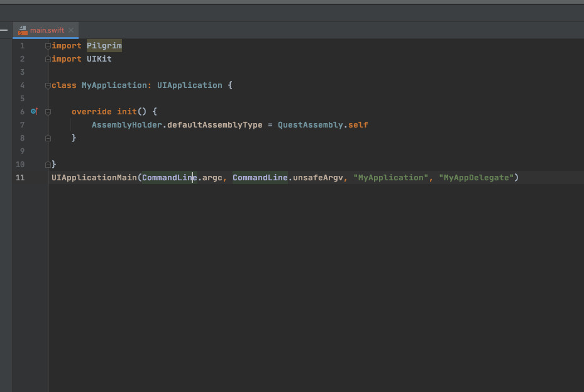Close the main.swift tab
This screenshot has height=392, width=584.
[71, 29]
